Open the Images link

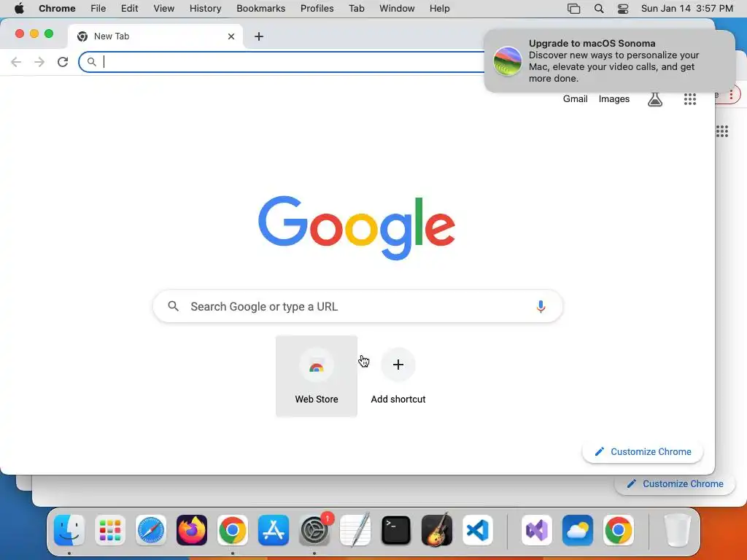coord(614,99)
